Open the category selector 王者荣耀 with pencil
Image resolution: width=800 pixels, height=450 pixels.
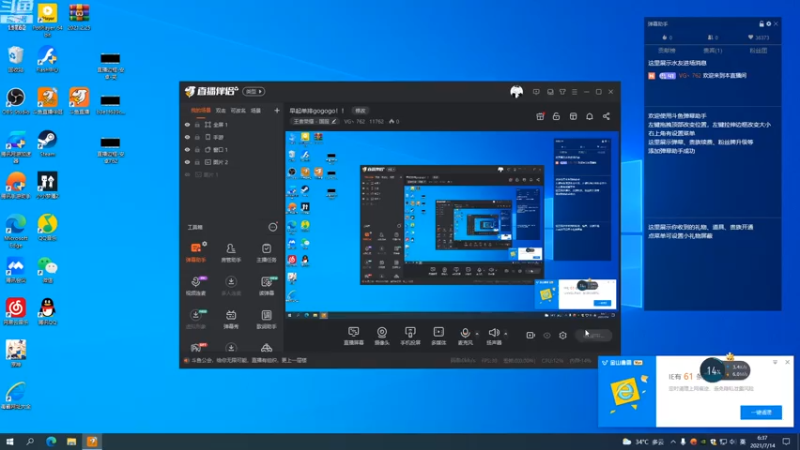314,121
